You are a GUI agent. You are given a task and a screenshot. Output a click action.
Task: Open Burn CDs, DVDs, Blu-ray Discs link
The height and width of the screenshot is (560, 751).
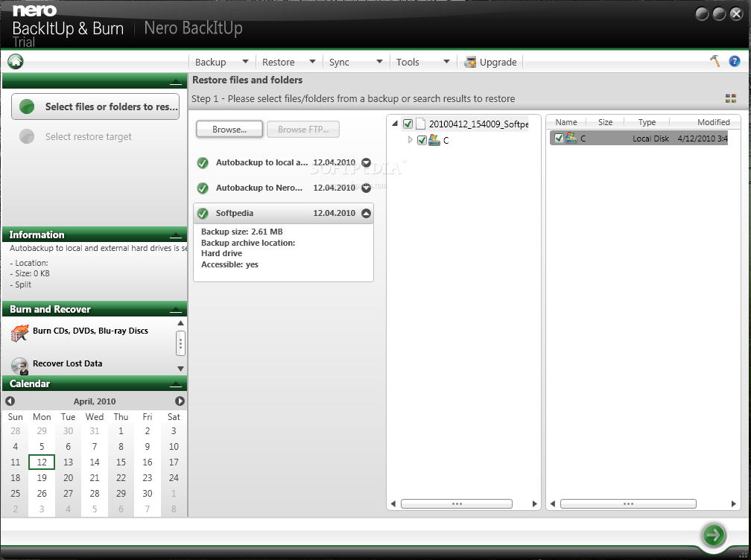coord(91,331)
